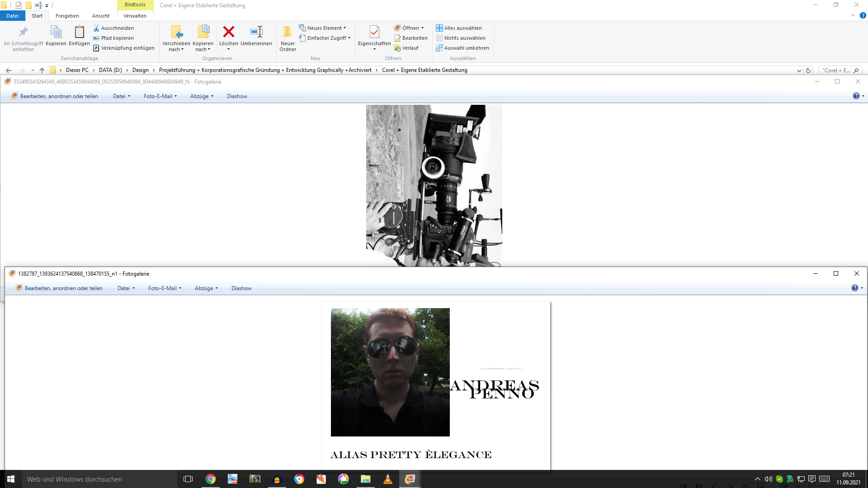Open Audacity headphone icon on taskbar
Image resolution: width=868 pixels, height=488 pixels.
(277, 479)
